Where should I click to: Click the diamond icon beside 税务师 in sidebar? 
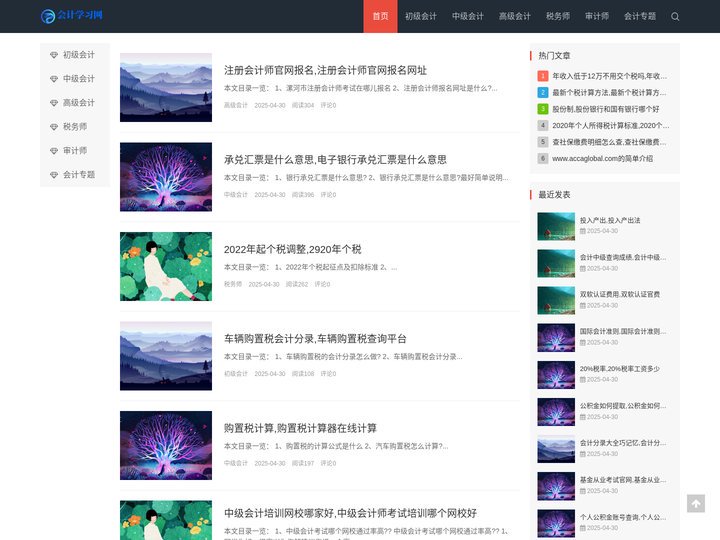coord(54,127)
